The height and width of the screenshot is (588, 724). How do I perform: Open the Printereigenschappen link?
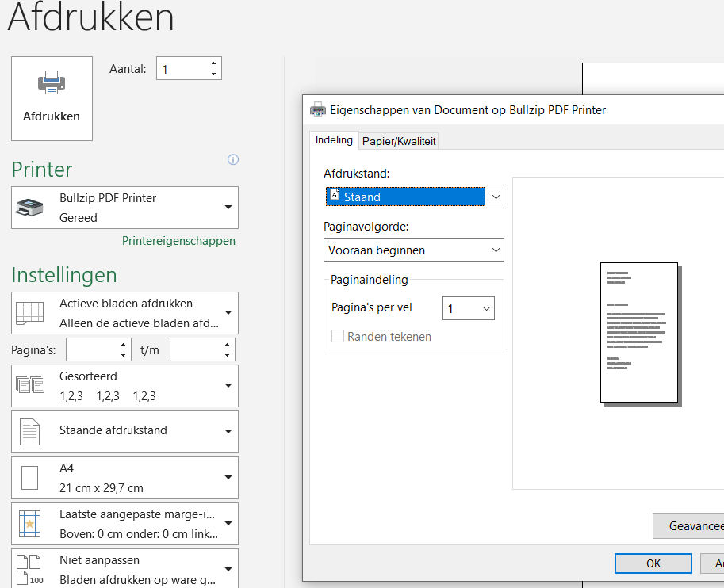pyautogui.click(x=178, y=241)
